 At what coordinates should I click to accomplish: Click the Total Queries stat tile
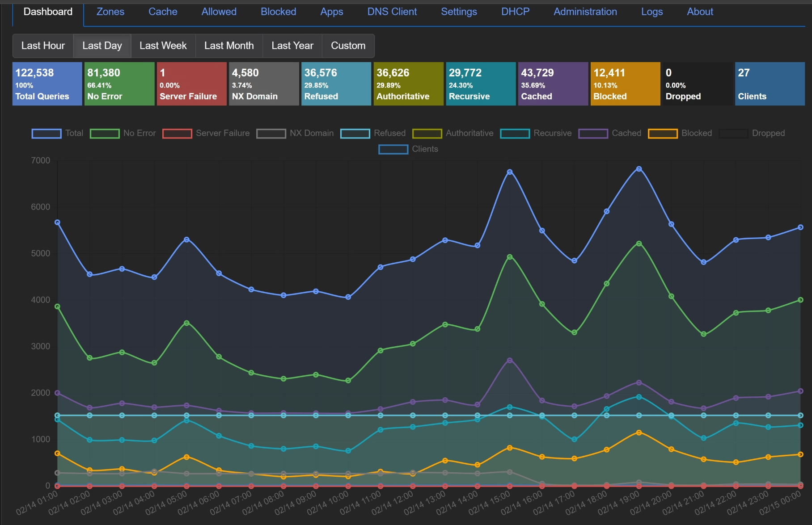point(47,84)
